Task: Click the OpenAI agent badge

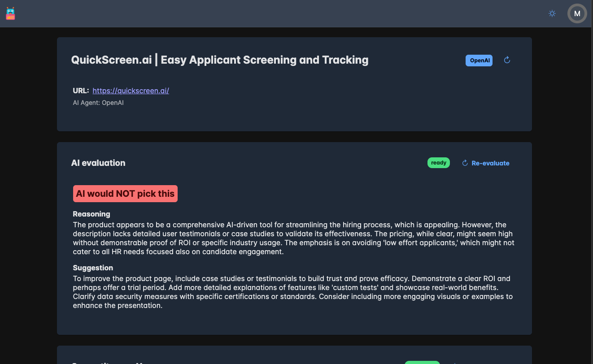Action: (x=479, y=61)
